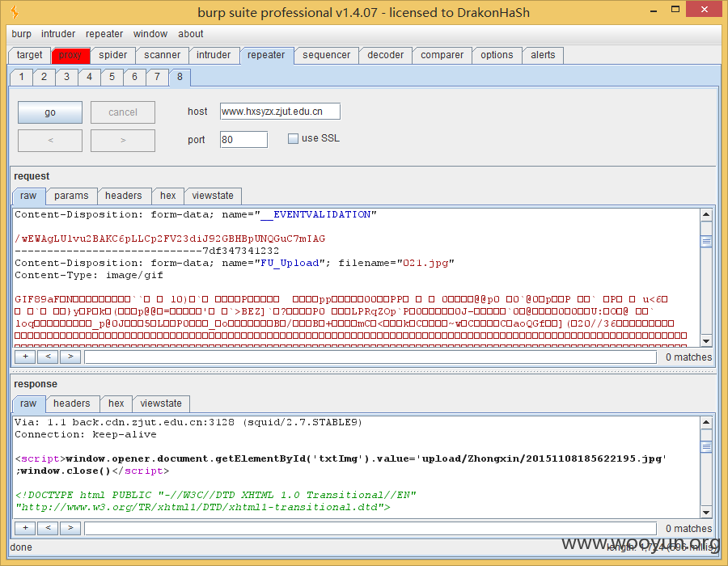This screenshot has height=566, width=728.
Task: Enable the use SSL checkbox
Action: [293, 139]
